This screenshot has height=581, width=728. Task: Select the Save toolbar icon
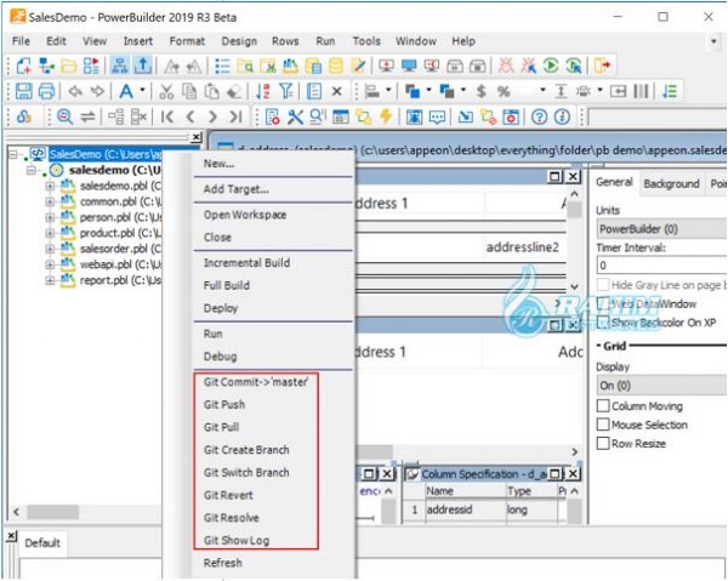(24, 91)
